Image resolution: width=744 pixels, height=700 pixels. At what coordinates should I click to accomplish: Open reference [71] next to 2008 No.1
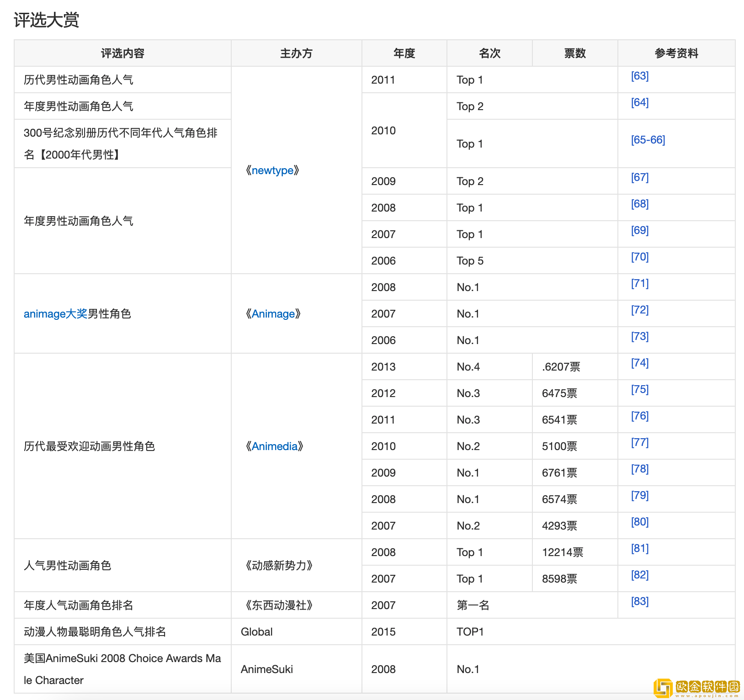point(639,283)
